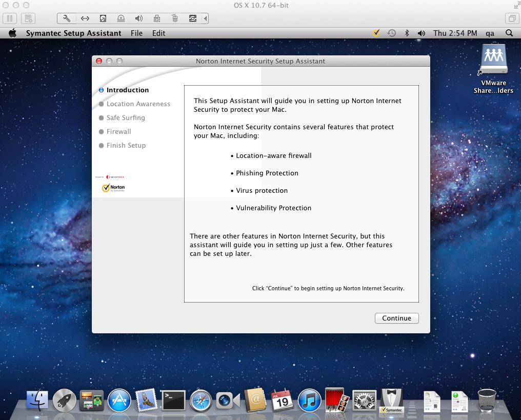The height and width of the screenshot is (420, 521).
Task: Open the Time Machine menu bar icon
Action: pyautogui.click(x=391, y=33)
